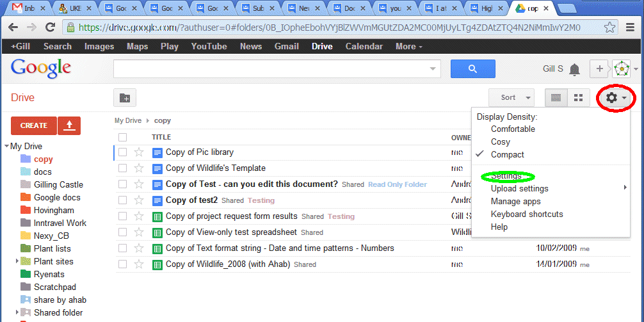
Task: Choose Cosy display density
Action: coord(500,142)
